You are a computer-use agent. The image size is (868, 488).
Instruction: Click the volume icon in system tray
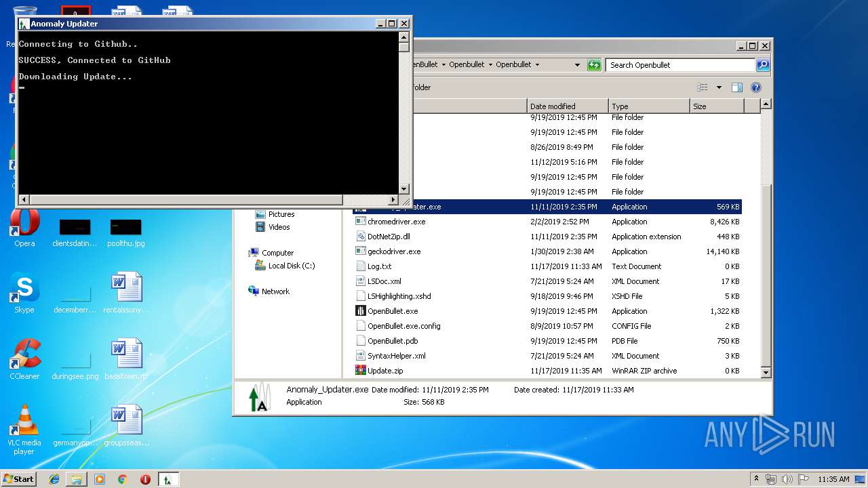coord(787,479)
